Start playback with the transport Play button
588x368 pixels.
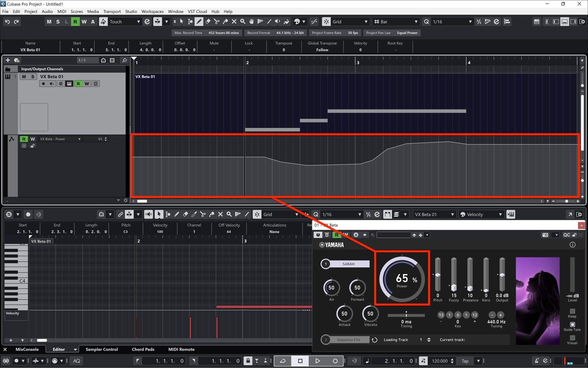pyautogui.click(x=317, y=361)
